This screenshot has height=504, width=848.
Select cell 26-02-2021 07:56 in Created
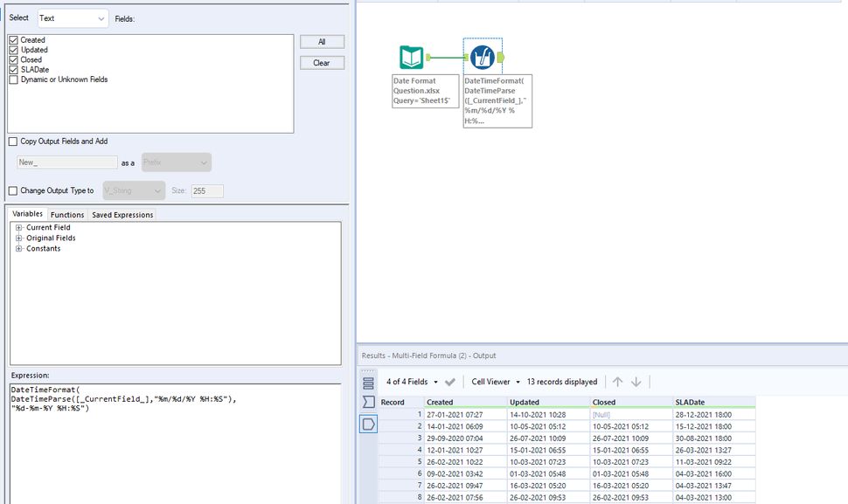[x=466, y=498]
